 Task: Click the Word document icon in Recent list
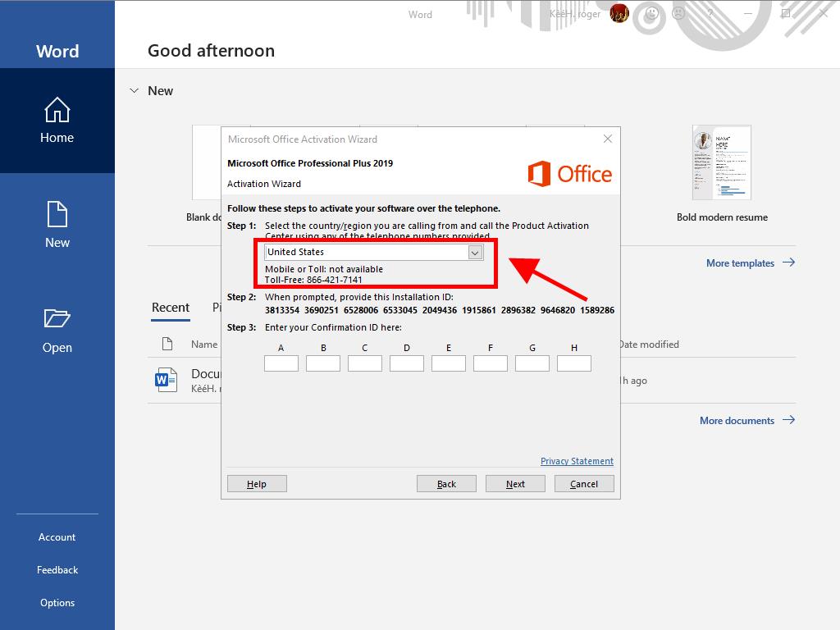coord(167,380)
